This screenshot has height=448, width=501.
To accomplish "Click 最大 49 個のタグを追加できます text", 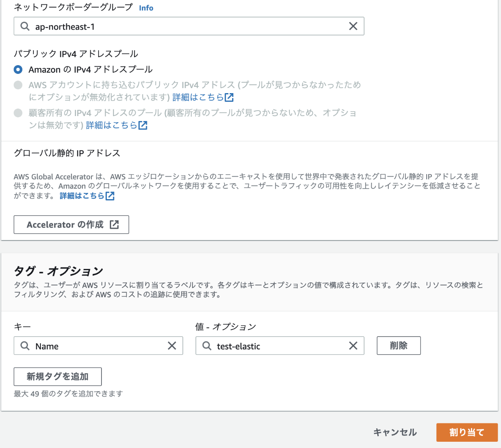I will click(x=68, y=394).
